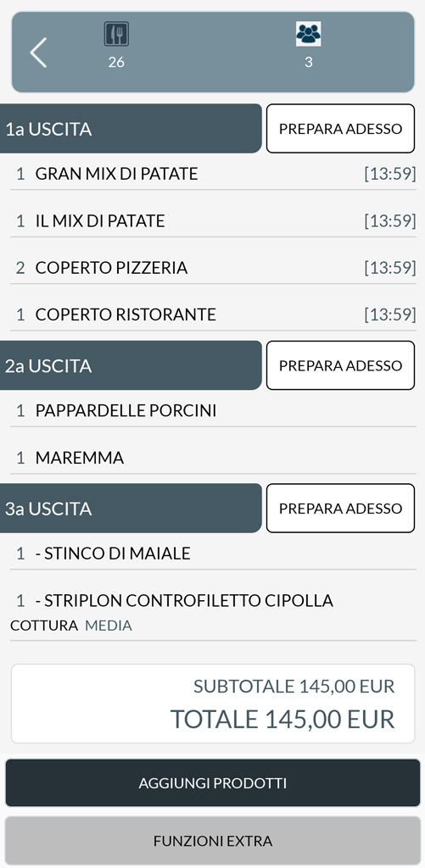Viewport: 425px width, 868px height.
Task: Tap the Cottura Media modifier
Action: coord(71,626)
